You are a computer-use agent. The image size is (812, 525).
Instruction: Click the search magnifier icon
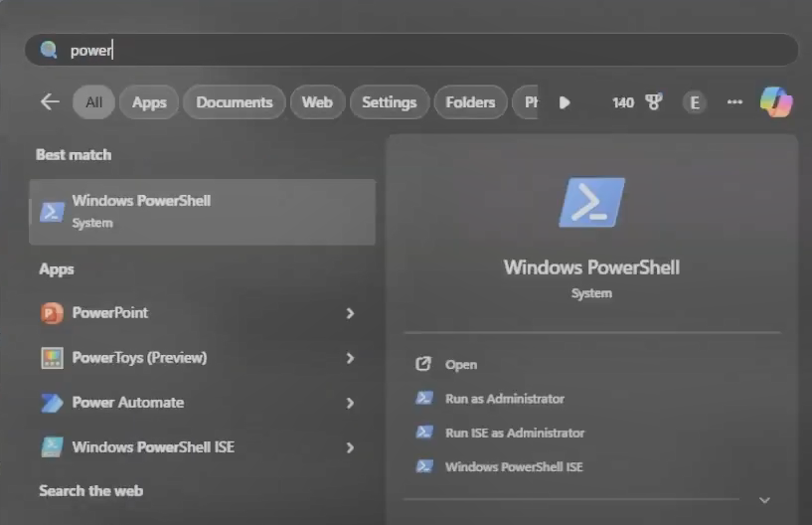(x=49, y=50)
